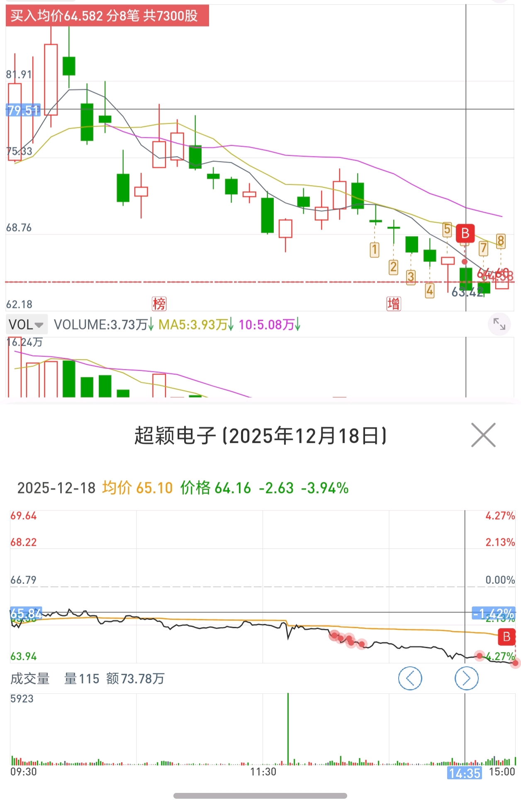Select trade marker number 7

[x=483, y=249]
